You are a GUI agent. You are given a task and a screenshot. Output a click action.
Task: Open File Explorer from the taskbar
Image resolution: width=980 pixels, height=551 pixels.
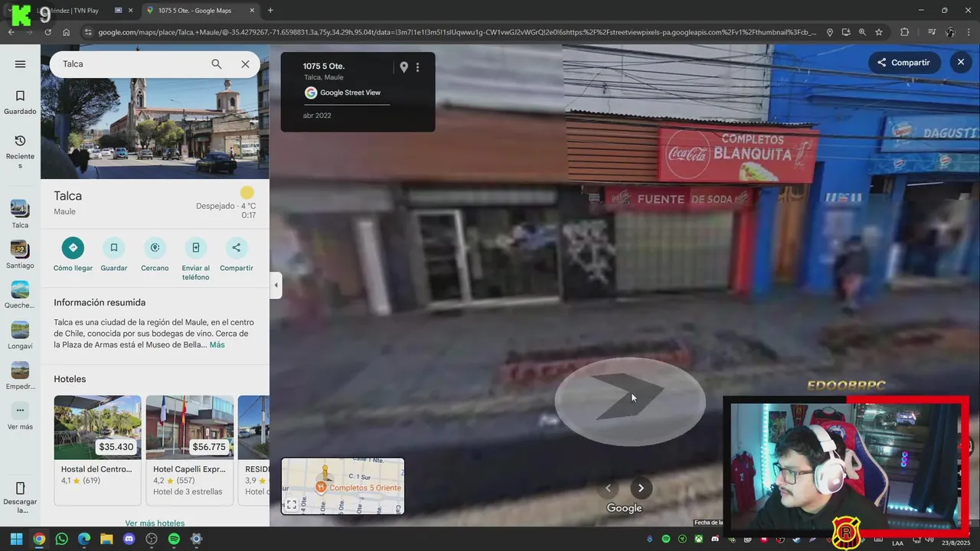pyautogui.click(x=106, y=539)
